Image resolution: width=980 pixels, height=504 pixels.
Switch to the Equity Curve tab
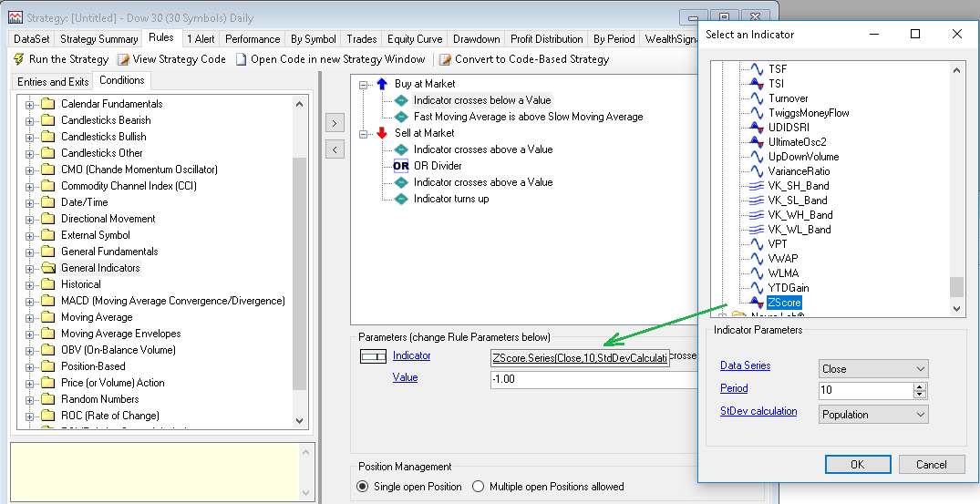tap(414, 39)
